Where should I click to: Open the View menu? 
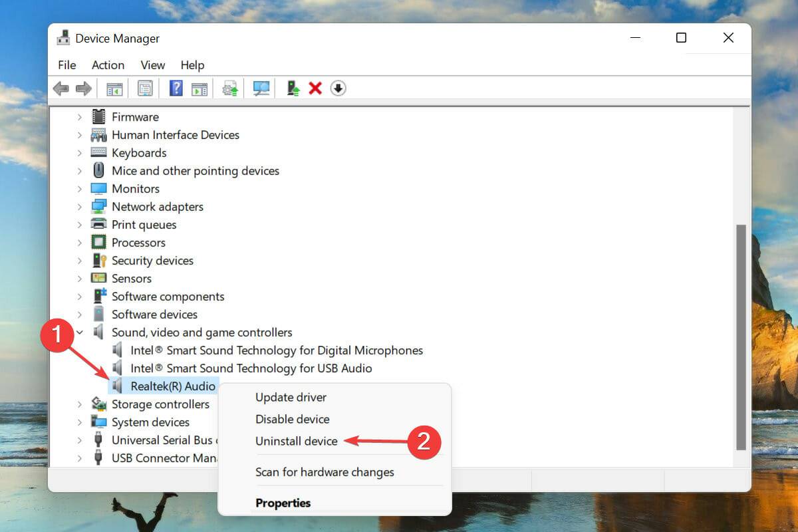tap(152, 65)
